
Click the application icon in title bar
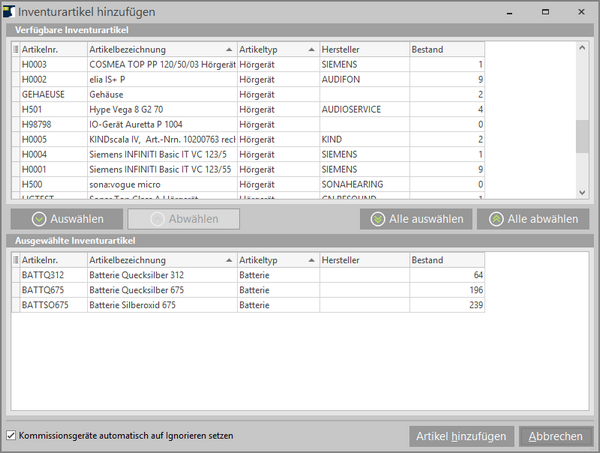coord(11,11)
